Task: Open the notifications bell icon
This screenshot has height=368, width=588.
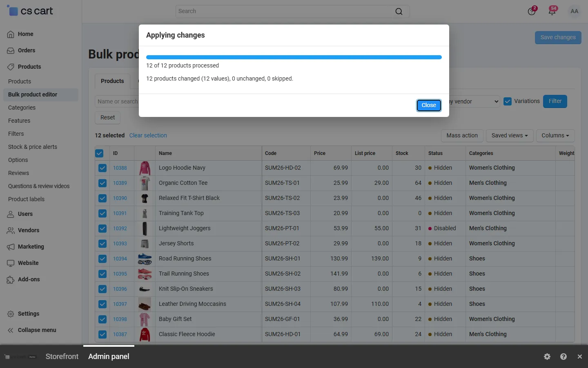Action: [552, 11]
